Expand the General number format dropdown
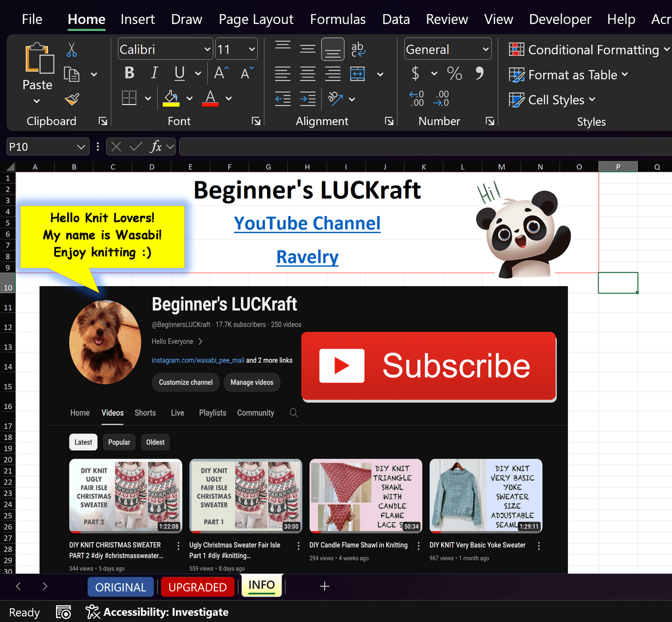 485,50
